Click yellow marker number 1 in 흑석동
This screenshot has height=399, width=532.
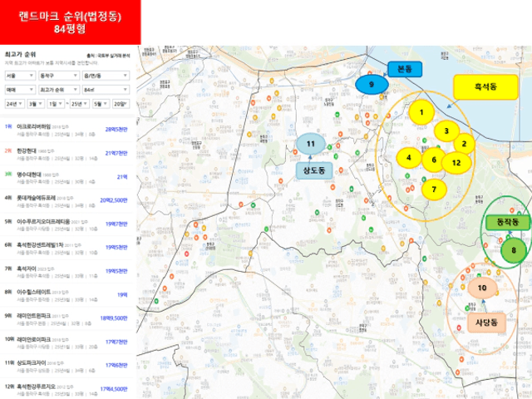coord(421,112)
